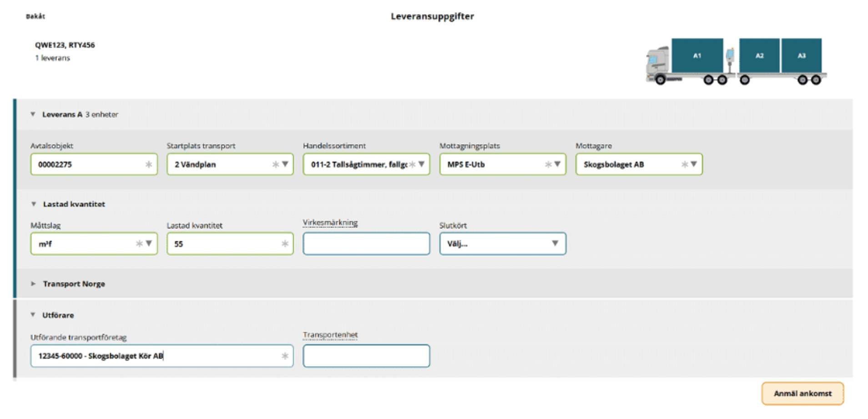Collapse the Lastad kvantitet section

coord(33,204)
